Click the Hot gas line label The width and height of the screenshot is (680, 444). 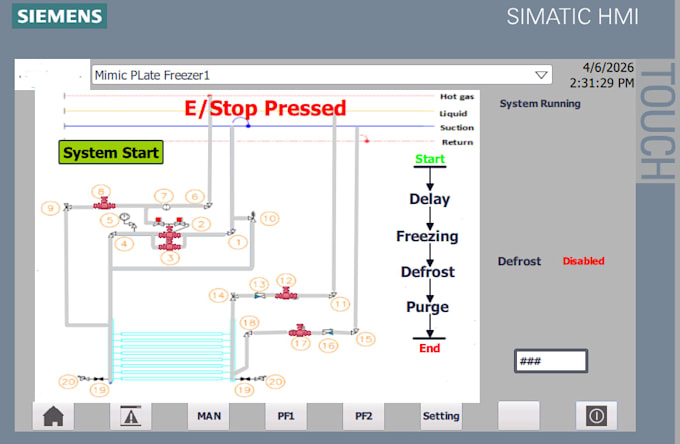pos(457,97)
